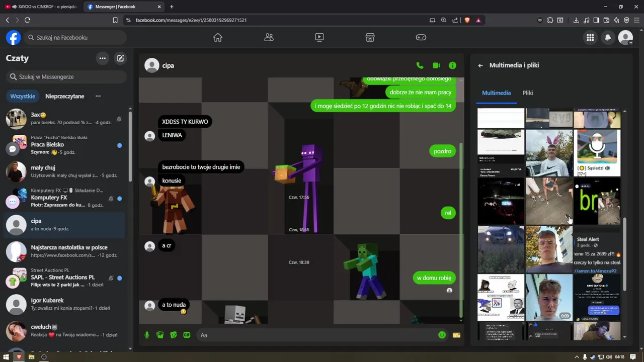This screenshot has width=644, height=362.
Task: Open browser downloads icon
Action: click(576, 20)
